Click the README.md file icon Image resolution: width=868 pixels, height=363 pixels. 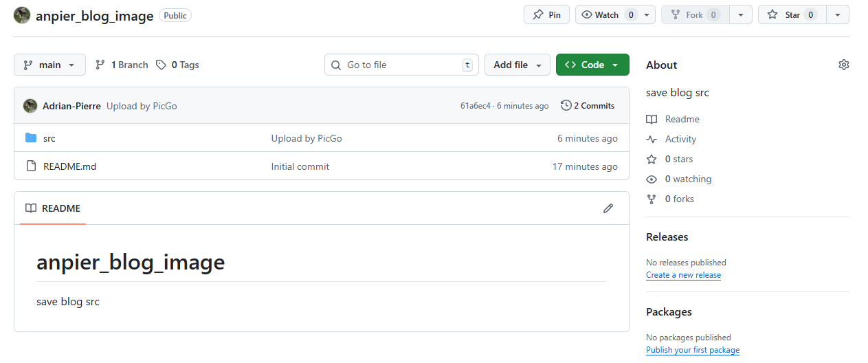click(x=31, y=166)
